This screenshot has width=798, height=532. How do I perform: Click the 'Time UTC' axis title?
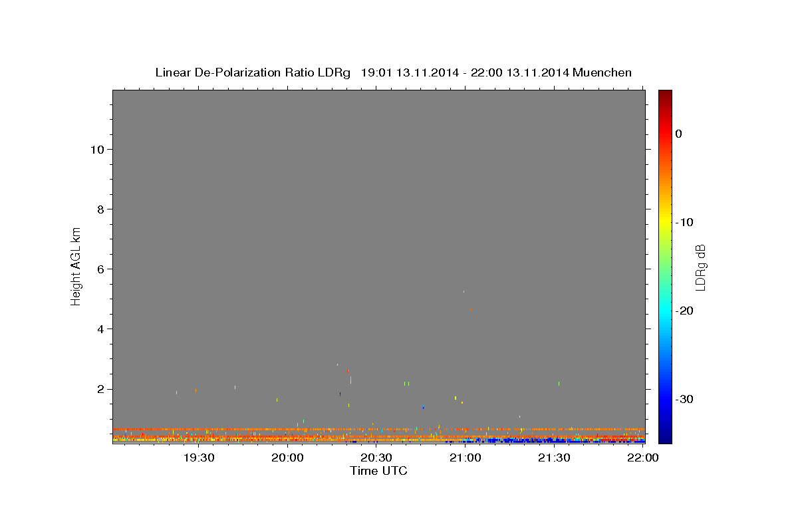pyautogui.click(x=378, y=471)
